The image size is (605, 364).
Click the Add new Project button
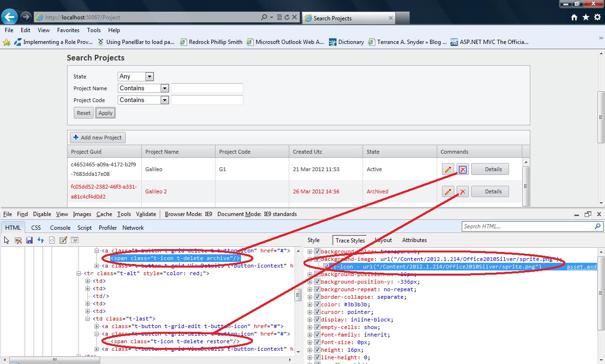click(x=98, y=138)
